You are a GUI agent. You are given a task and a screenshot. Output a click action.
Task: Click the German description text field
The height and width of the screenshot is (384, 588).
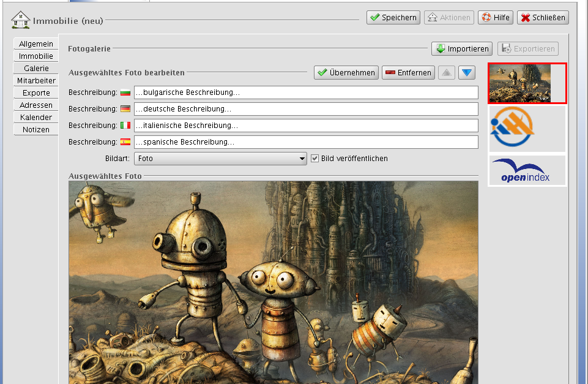pos(305,109)
